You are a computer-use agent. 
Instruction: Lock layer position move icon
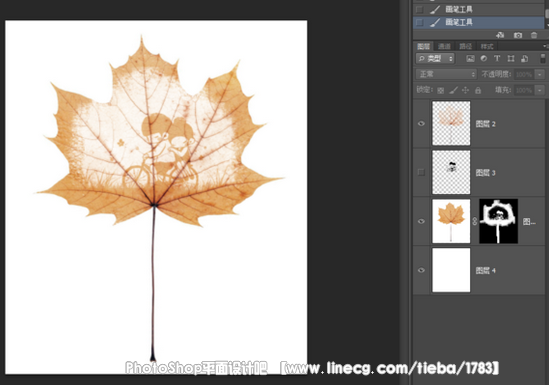(465, 90)
